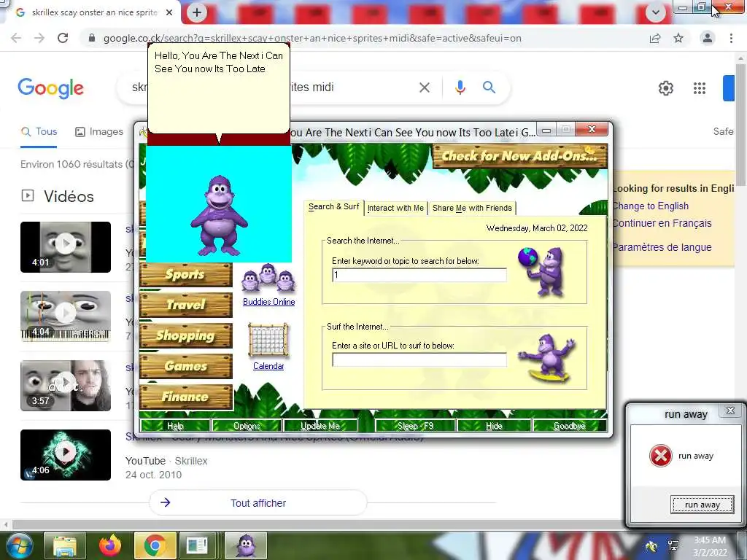Open the Sports wooden sign button
This screenshot has height=560, width=747.
point(186,275)
